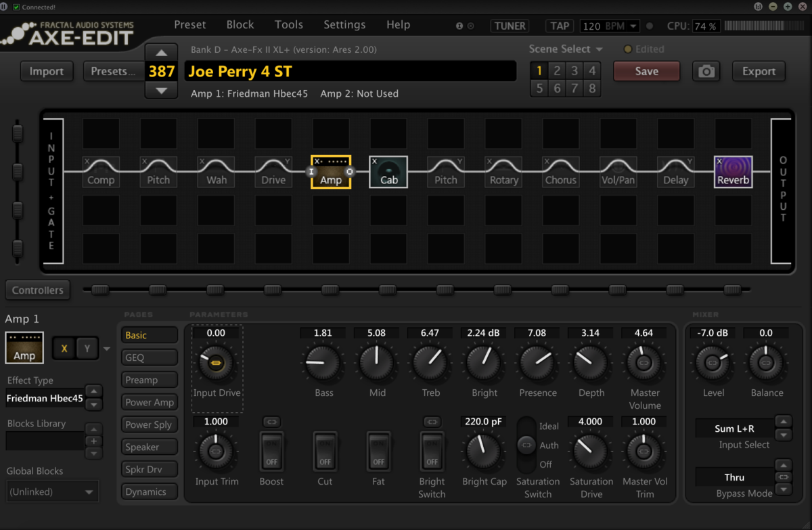Image resolution: width=812 pixels, height=530 pixels.
Task: Switch to the Preamp page
Action: point(150,380)
